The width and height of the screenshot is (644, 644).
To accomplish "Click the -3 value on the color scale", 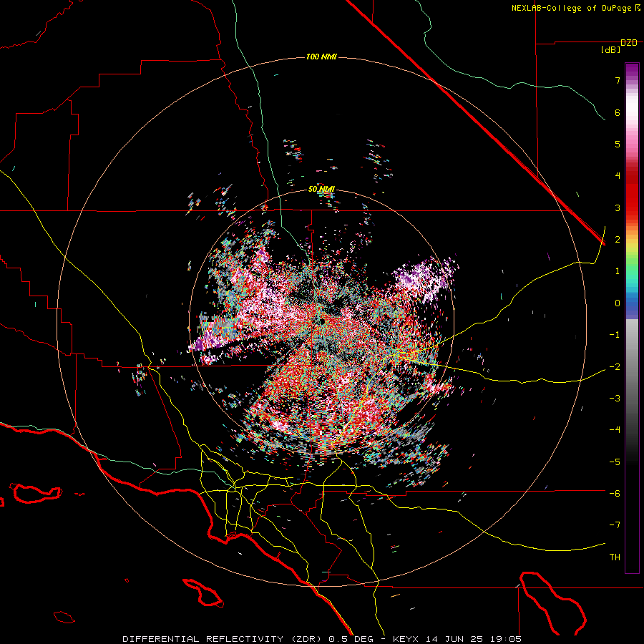I will point(615,399).
